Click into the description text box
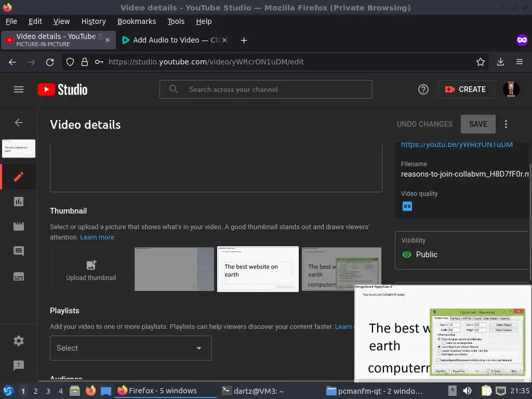 point(216,167)
